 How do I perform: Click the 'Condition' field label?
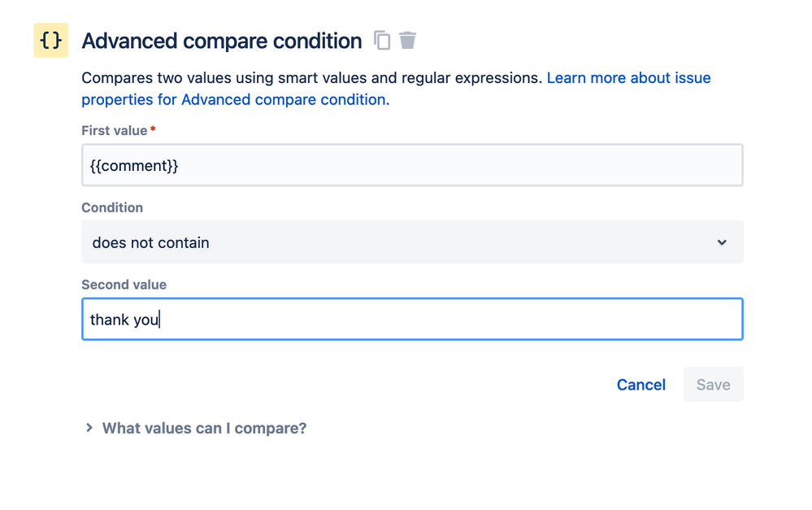pyautogui.click(x=112, y=207)
